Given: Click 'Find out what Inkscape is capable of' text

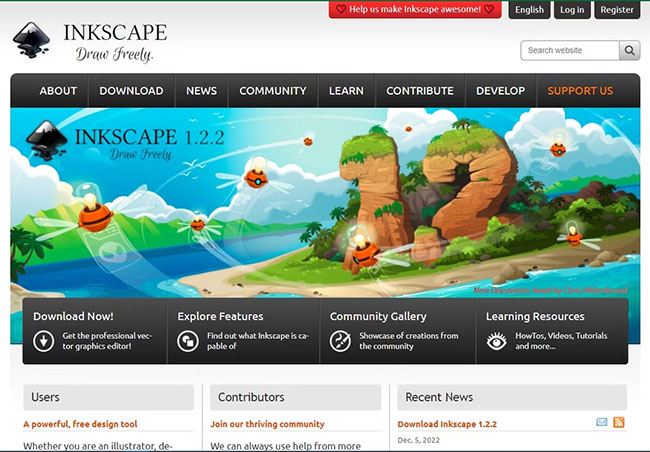Looking at the screenshot, I should pos(257,341).
